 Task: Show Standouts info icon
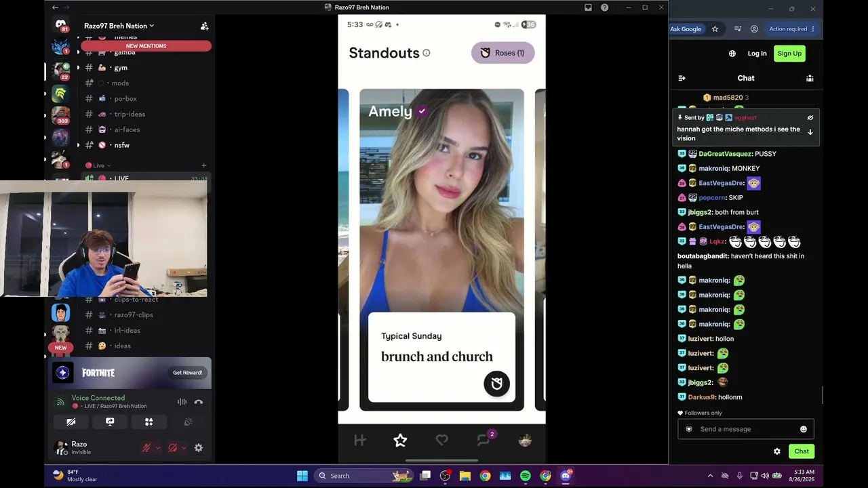(x=427, y=53)
